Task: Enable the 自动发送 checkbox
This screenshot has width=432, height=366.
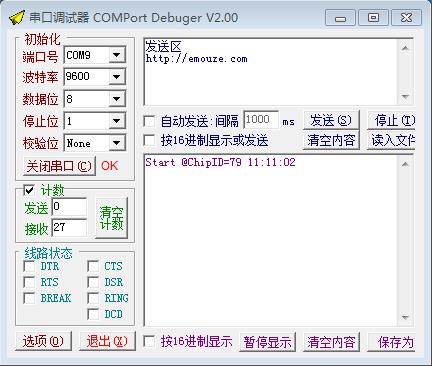Action: point(149,121)
